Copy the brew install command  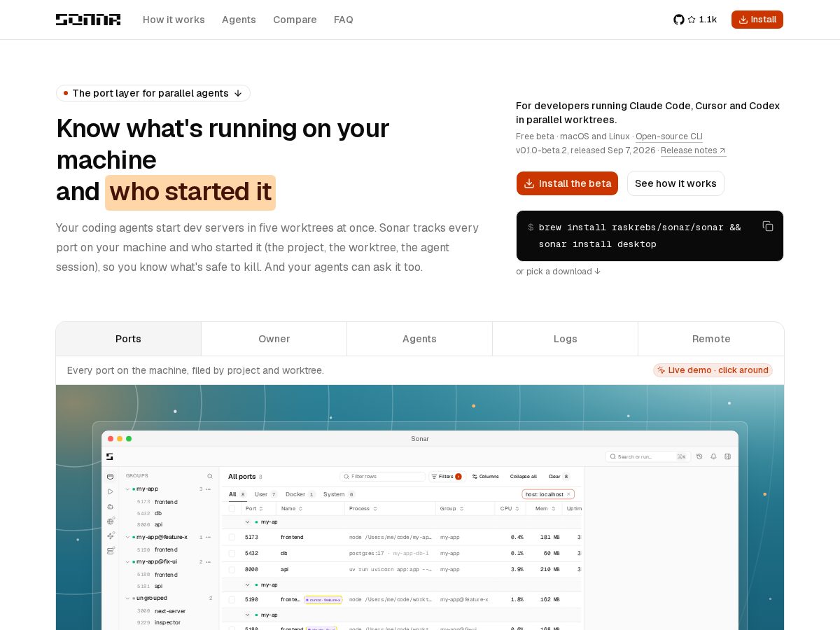click(768, 226)
